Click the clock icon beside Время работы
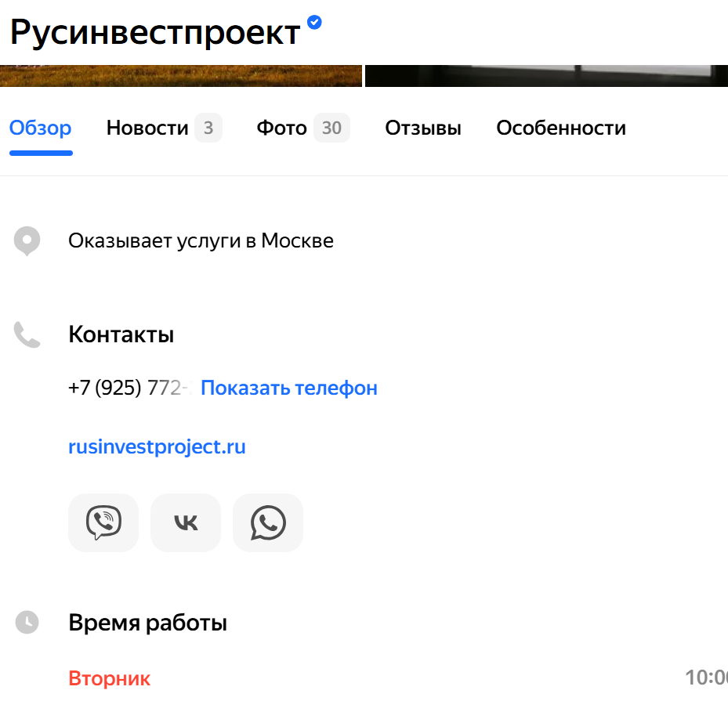 click(x=27, y=623)
